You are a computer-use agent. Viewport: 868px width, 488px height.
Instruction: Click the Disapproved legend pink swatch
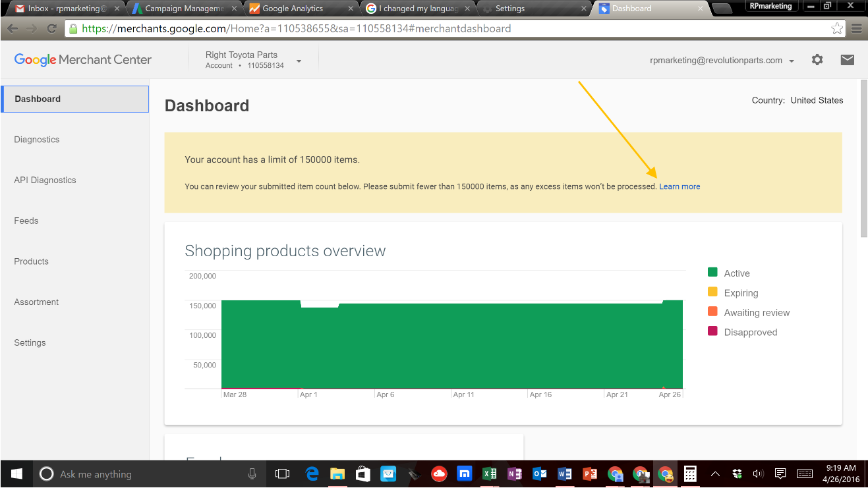712,331
